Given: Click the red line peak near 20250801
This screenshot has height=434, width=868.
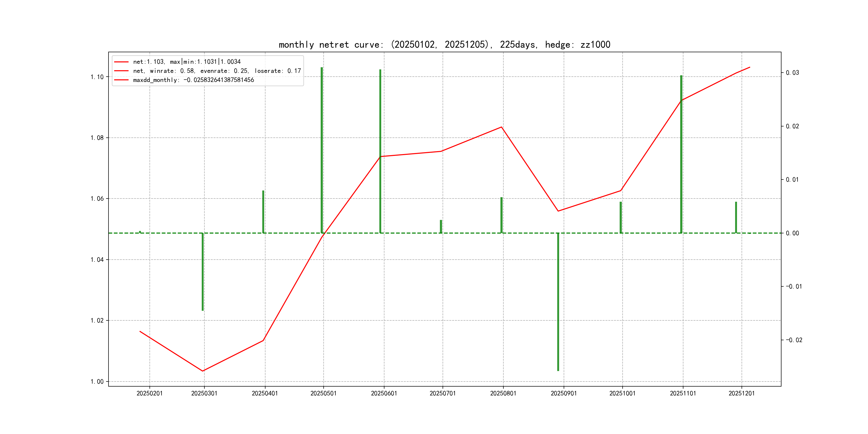Looking at the screenshot, I should 502,127.
